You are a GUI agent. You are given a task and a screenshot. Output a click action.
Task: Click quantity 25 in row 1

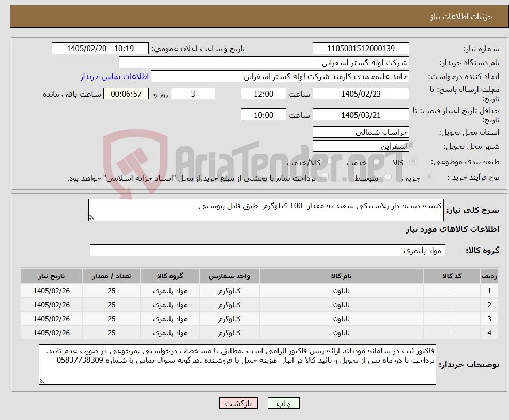(x=111, y=291)
